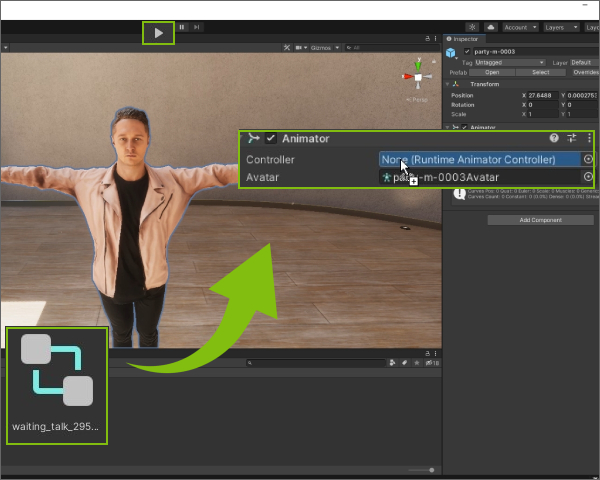Open the Scene view panel options menu
This screenshot has width=600, height=480.
tap(435, 39)
